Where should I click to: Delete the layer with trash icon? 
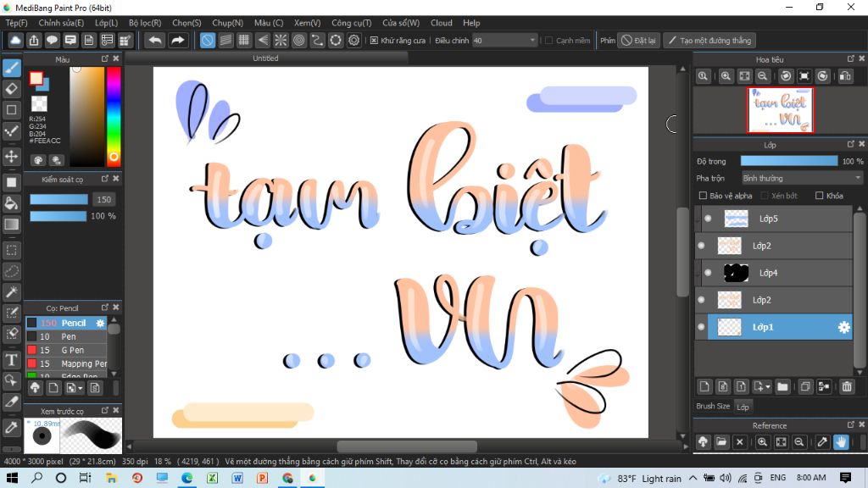(x=847, y=386)
